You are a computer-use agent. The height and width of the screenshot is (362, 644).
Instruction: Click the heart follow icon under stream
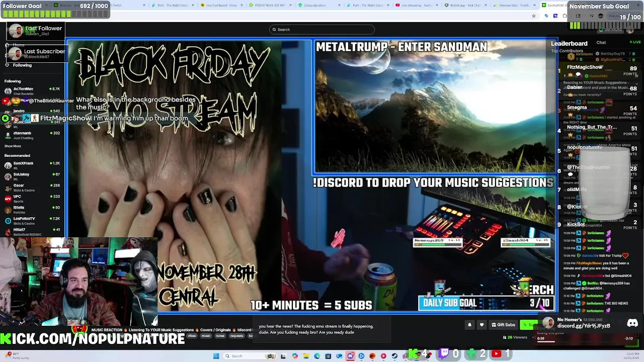click(481, 325)
